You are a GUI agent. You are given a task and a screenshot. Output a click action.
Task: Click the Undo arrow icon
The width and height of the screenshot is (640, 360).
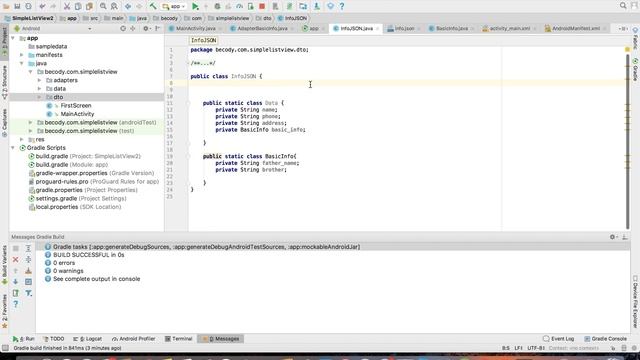click(x=42, y=6)
